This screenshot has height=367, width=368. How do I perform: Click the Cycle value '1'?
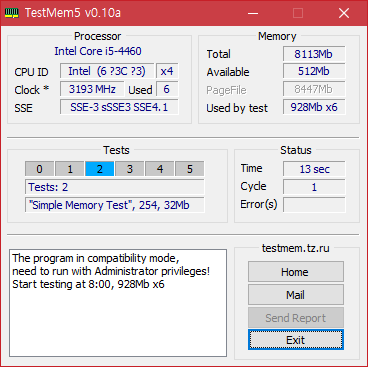point(314,187)
